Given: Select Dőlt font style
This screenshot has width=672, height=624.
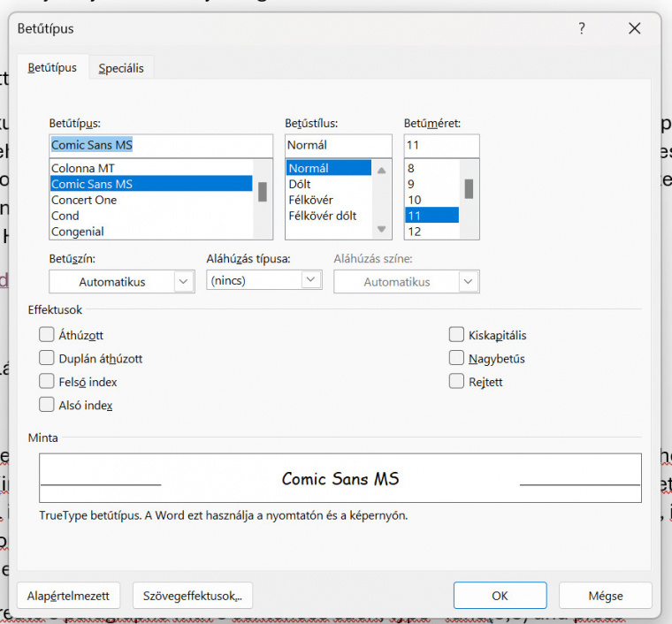Looking at the screenshot, I should 329,184.
